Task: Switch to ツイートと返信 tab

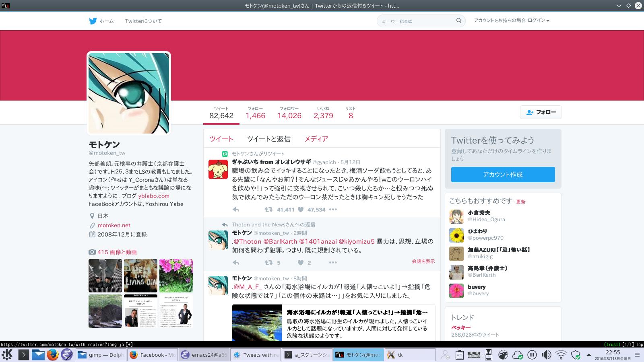Action: point(268,139)
